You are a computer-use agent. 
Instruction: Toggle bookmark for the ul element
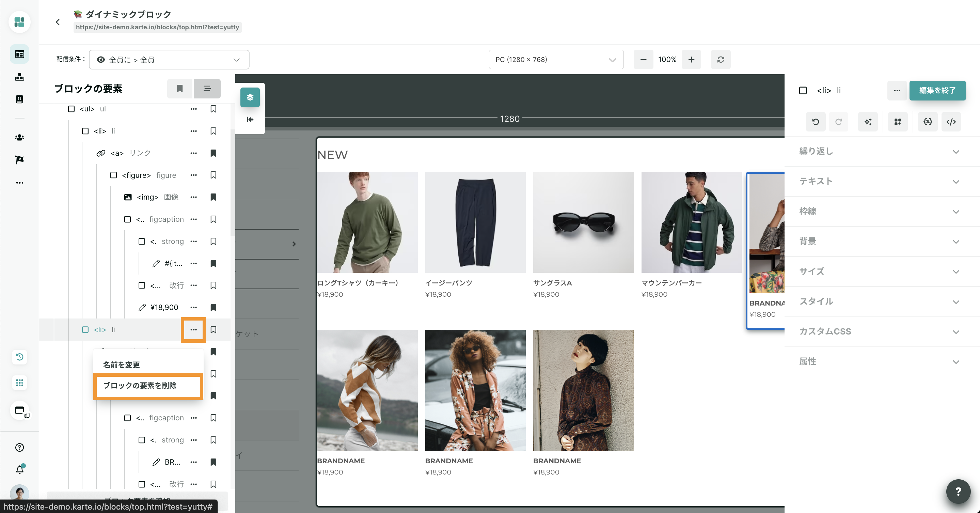(214, 109)
